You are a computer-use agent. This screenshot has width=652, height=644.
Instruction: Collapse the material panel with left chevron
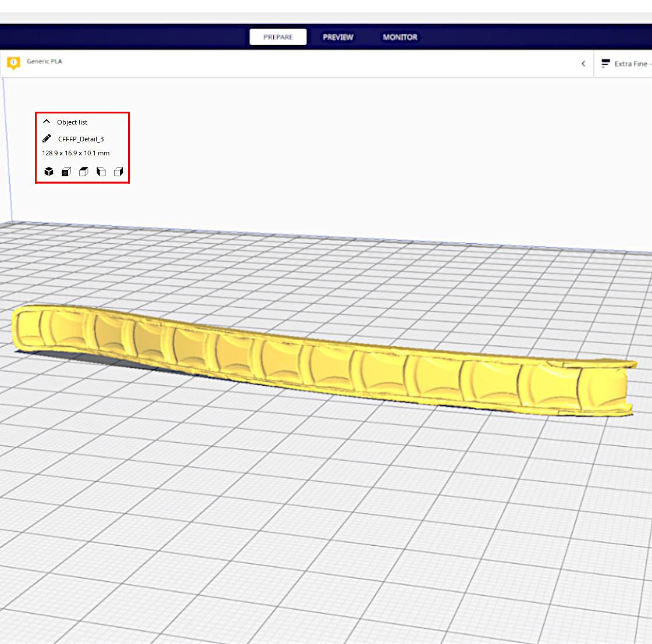click(583, 63)
